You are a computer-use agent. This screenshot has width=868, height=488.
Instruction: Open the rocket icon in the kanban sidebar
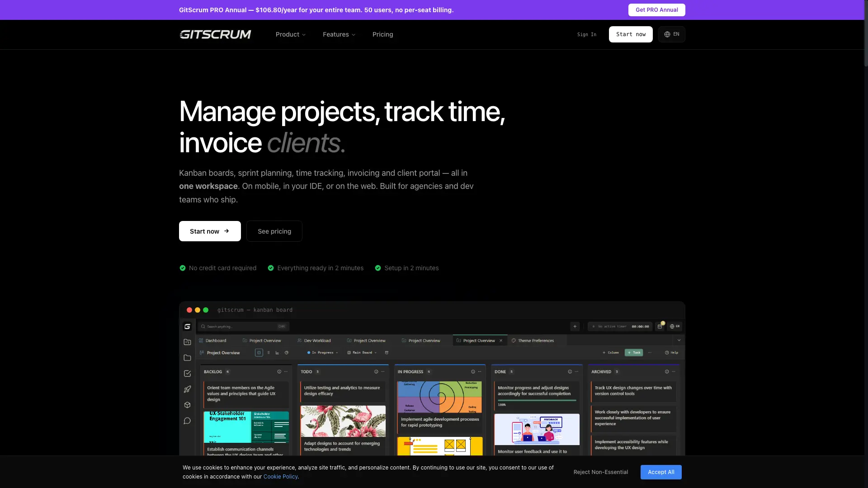tap(187, 389)
